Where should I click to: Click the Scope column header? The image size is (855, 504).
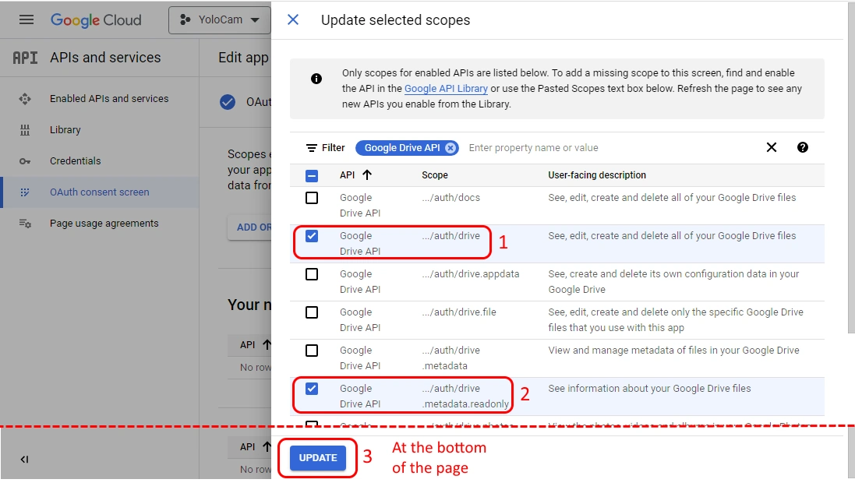click(x=435, y=175)
